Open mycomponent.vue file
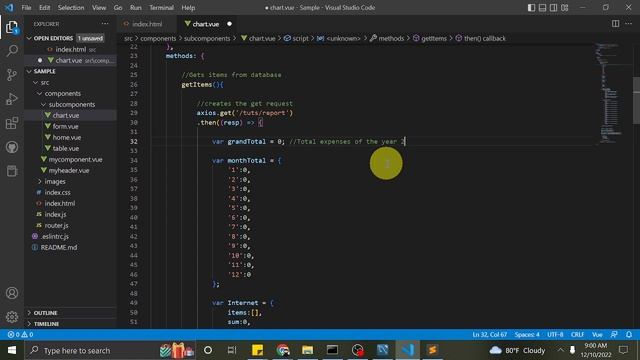This screenshot has width=640, height=360. pos(70,160)
